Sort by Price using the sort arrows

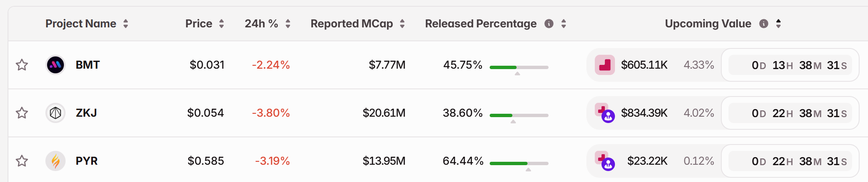pyautogui.click(x=222, y=24)
